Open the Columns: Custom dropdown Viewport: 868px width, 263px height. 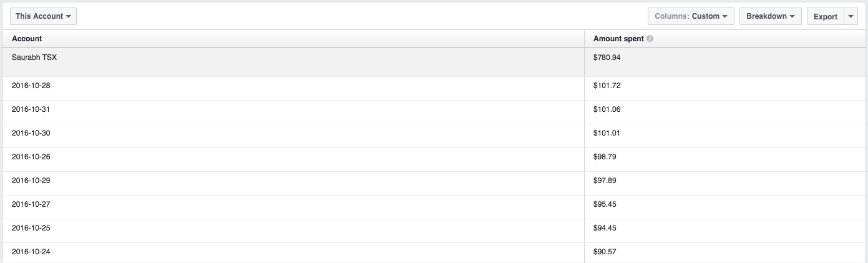click(x=691, y=16)
